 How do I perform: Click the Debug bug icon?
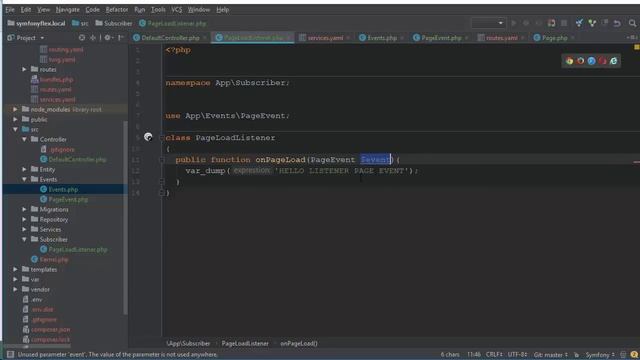coord(526,23)
